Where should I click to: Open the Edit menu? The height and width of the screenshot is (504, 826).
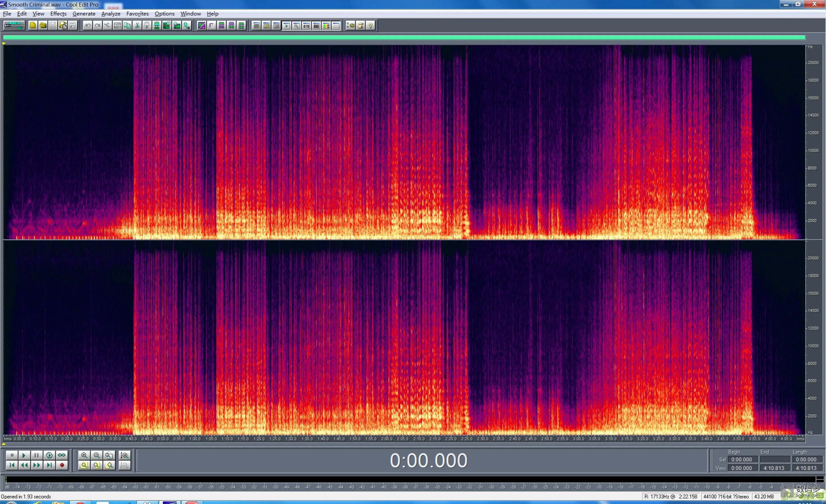point(22,14)
